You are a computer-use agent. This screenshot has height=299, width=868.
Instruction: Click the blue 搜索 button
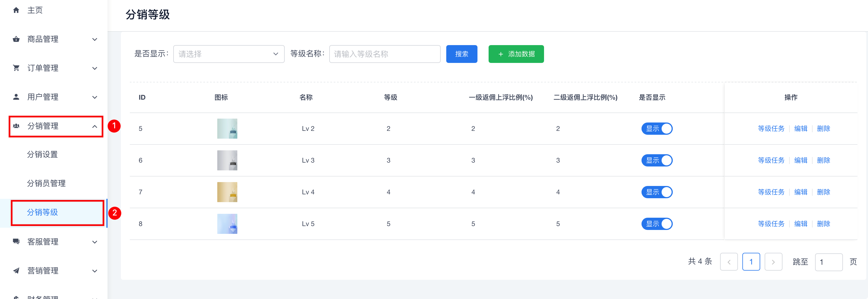[x=462, y=54]
